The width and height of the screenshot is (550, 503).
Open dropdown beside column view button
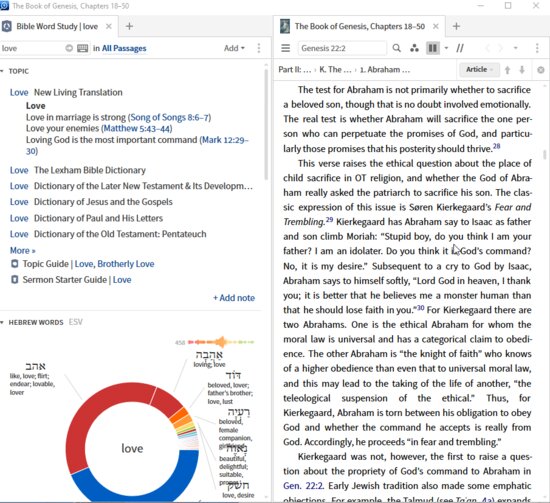click(x=446, y=48)
